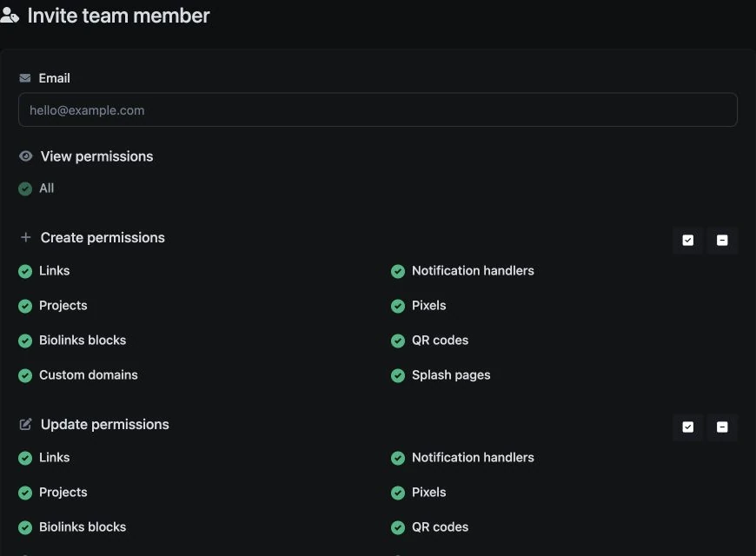This screenshot has height=556, width=756.
Task: Toggle Biolinks blocks under Update permissions
Action: (x=25, y=527)
